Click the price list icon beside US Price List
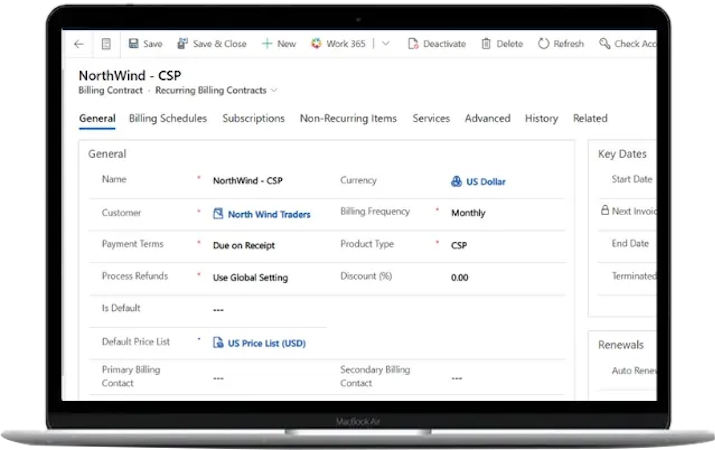715x450 pixels. [x=218, y=342]
